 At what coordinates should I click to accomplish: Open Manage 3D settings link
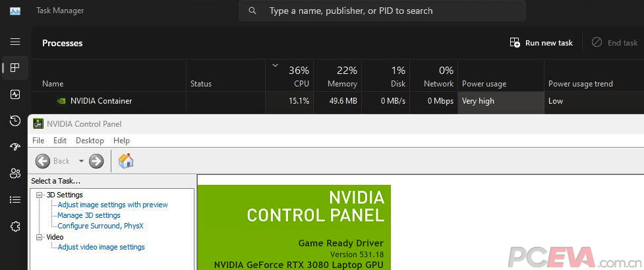click(x=89, y=215)
